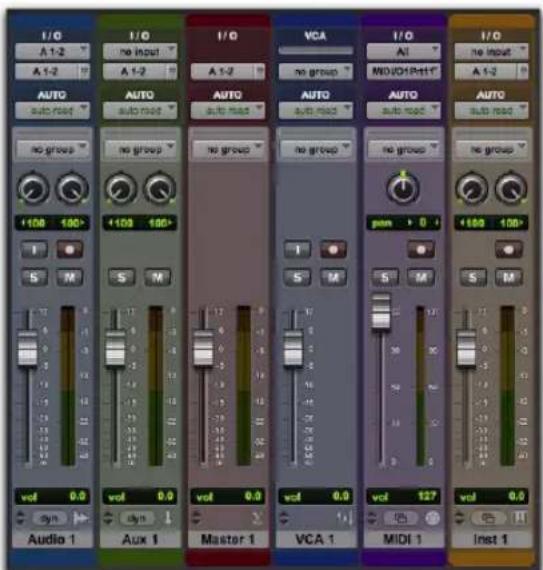Click the track type icon on Aux 1
Screen dimensions: 543x570
pyautogui.click(x=168, y=518)
